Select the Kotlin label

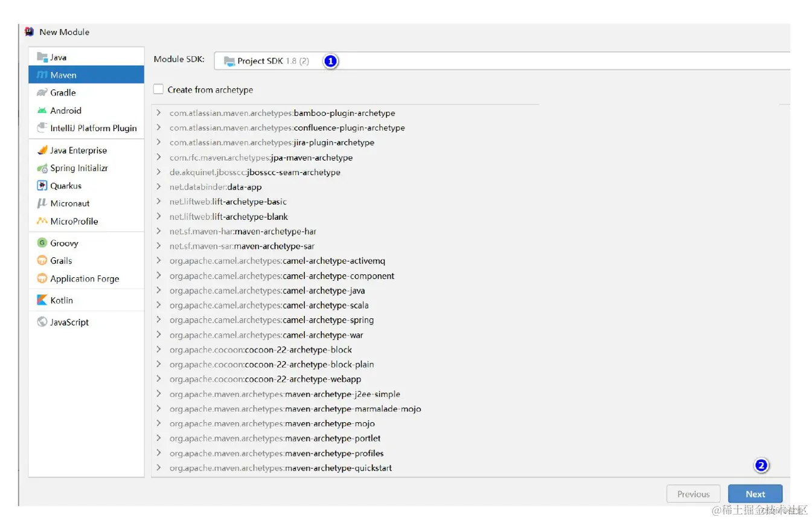tap(62, 300)
